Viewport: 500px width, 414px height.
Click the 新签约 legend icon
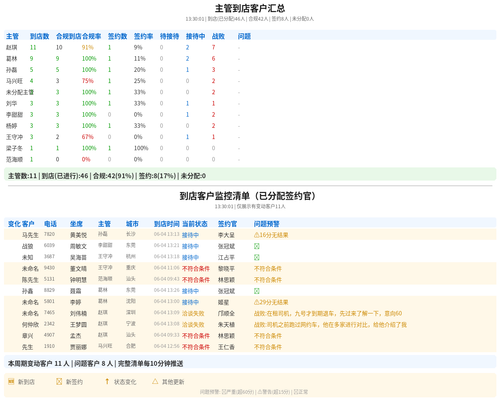[59, 381]
